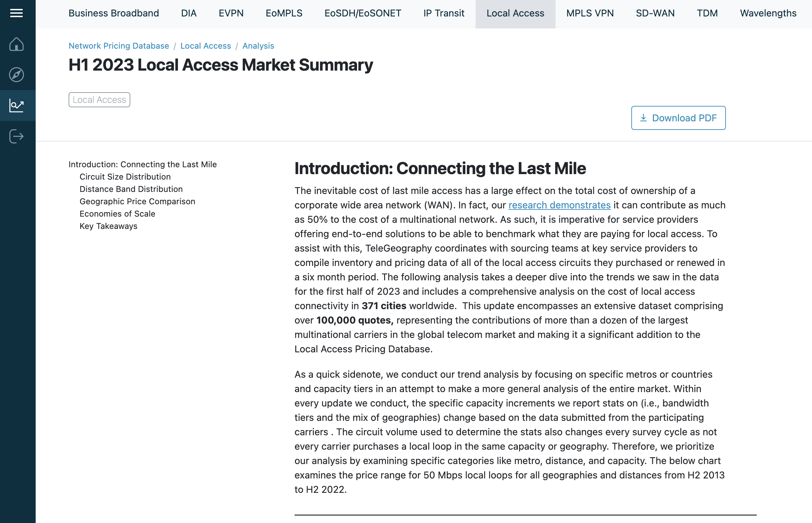This screenshot has height=523, width=812.
Task: Open the research demonstrates link
Action: tap(559, 205)
